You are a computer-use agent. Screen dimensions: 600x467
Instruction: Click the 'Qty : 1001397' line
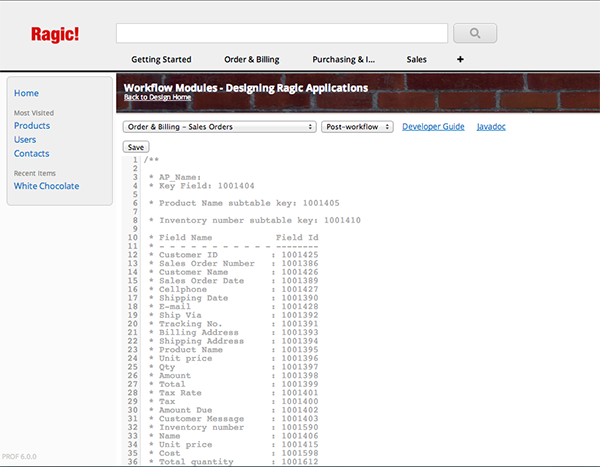(x=233, y=367)
